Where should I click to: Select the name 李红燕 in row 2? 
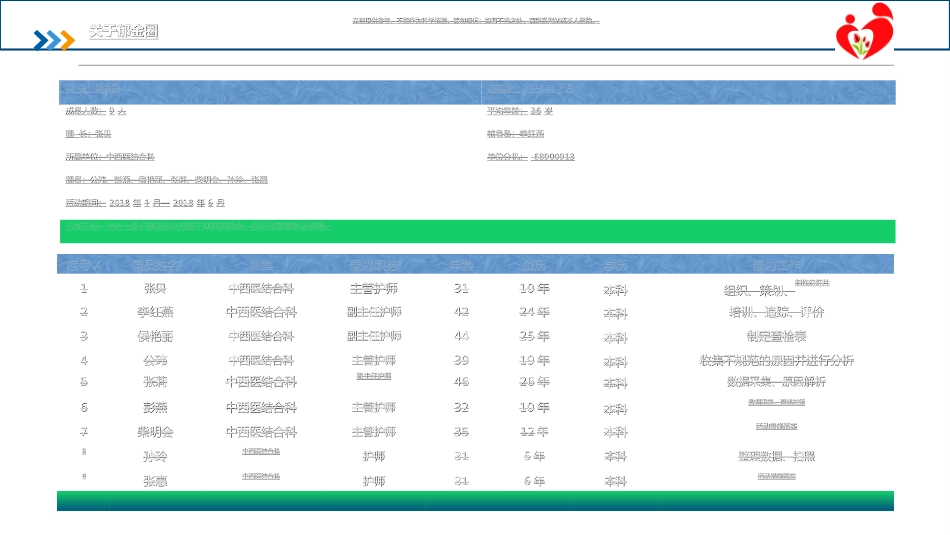pos(155,312)
